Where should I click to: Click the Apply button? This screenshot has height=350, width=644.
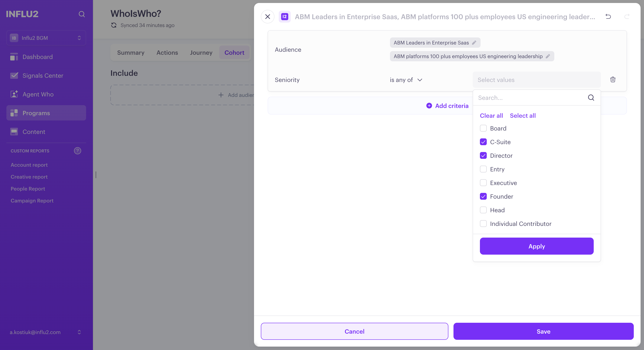point(537,246)
